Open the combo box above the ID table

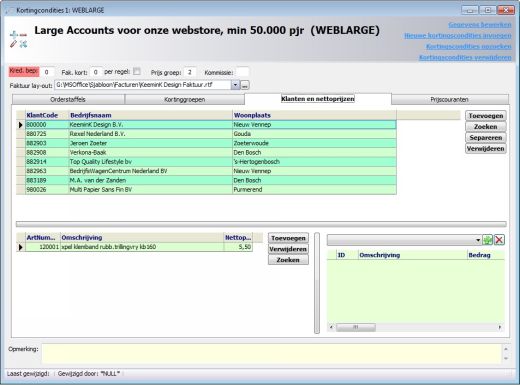(x=404, y=240)
